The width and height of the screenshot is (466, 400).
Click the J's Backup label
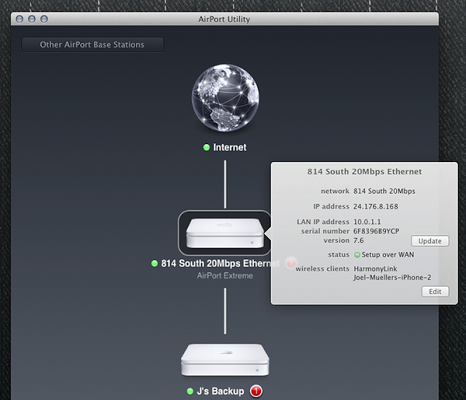point(220,391)
